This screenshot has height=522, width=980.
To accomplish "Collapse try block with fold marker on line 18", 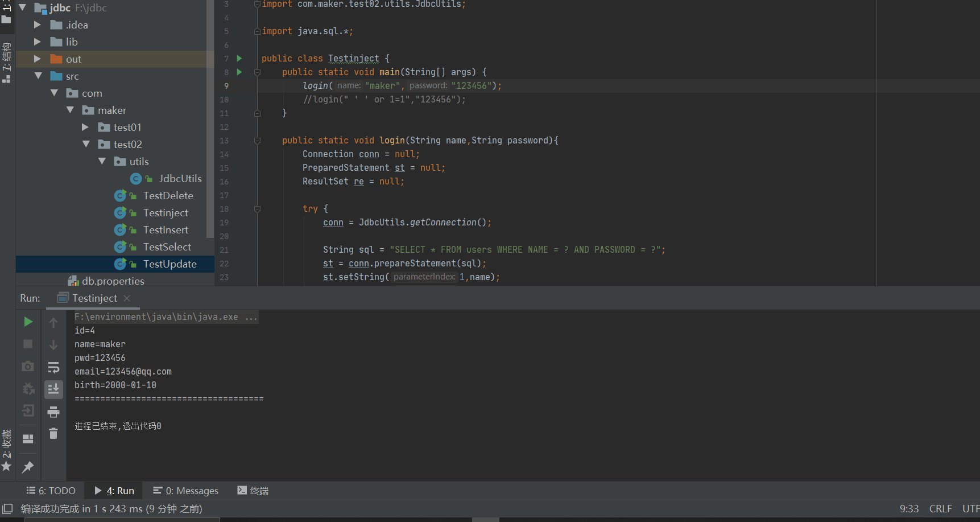I will point(257,209).
